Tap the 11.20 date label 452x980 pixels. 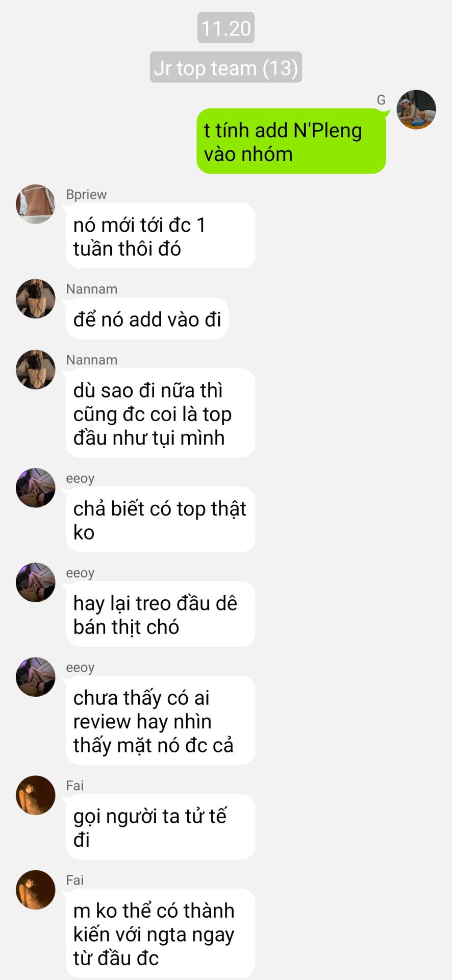pos(226,28)
